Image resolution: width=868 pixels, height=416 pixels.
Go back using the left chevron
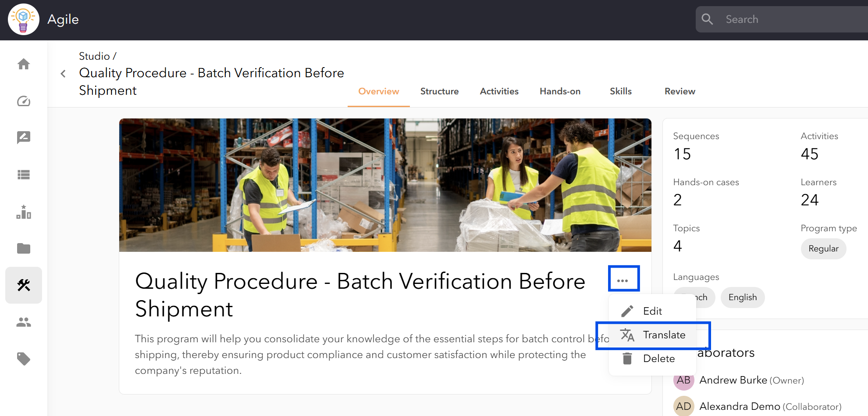click(63, 73)
